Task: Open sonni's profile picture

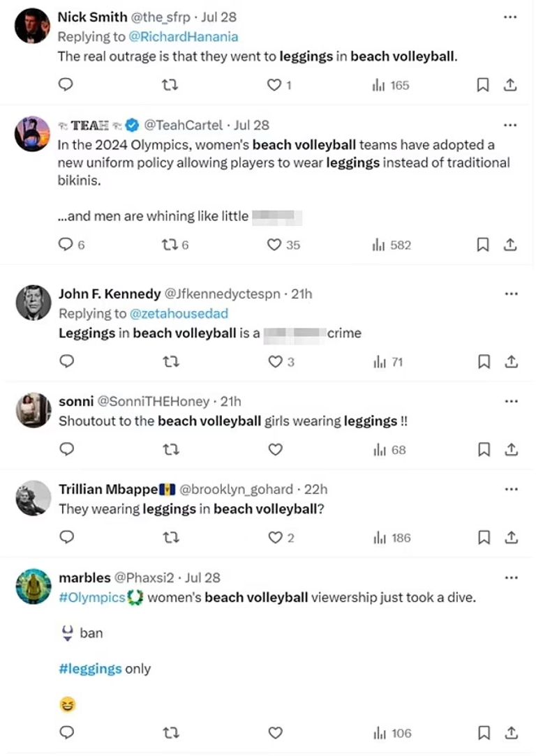Action: 33,411
